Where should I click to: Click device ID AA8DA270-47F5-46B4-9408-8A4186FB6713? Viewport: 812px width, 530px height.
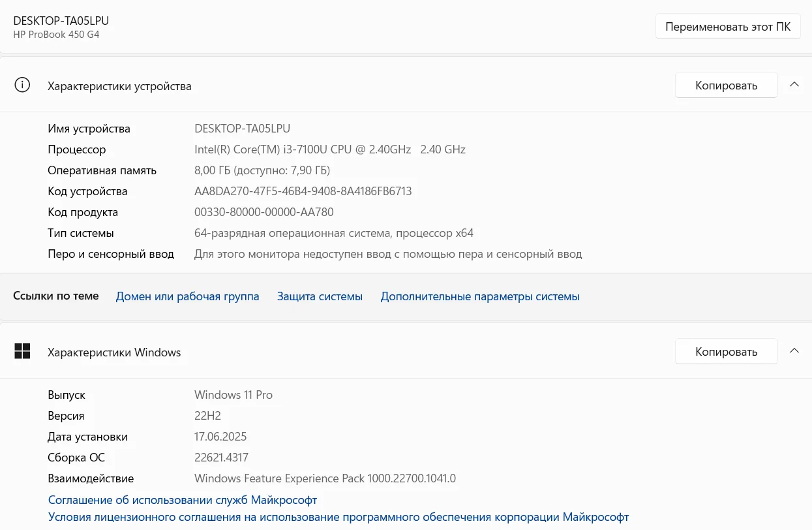(x=303, y=191)
